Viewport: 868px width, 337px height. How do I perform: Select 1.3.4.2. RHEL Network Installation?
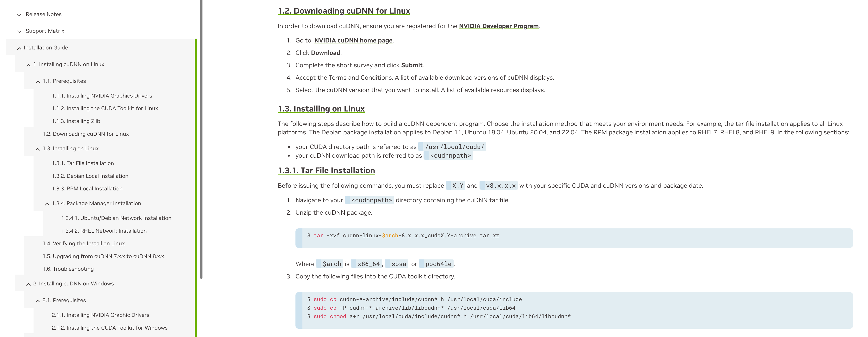[x=104, y=231]
